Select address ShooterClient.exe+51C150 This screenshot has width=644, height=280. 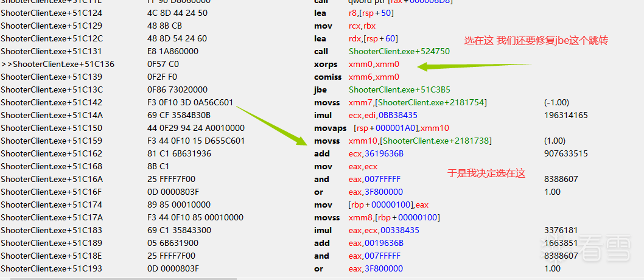(51, 128)
